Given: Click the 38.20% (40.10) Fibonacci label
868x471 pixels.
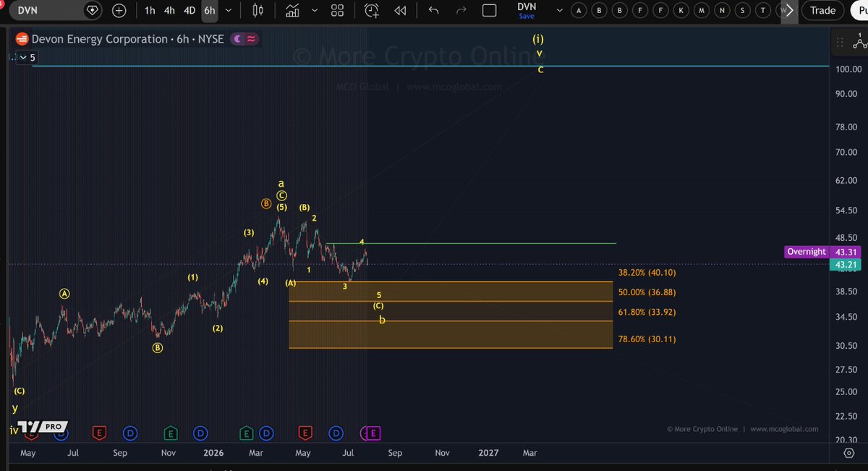Looking at the screenshot, I should (647, 273).
